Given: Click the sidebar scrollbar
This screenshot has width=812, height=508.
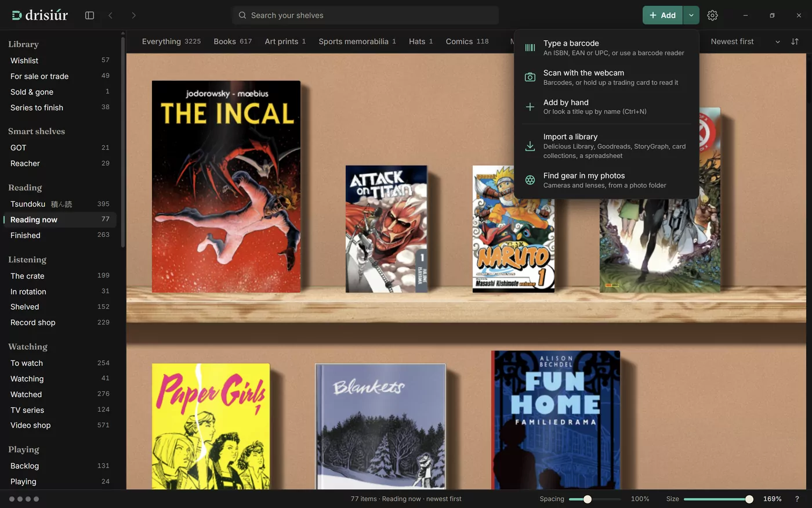Looking at the screenshot, I should [x=123, y=142].
